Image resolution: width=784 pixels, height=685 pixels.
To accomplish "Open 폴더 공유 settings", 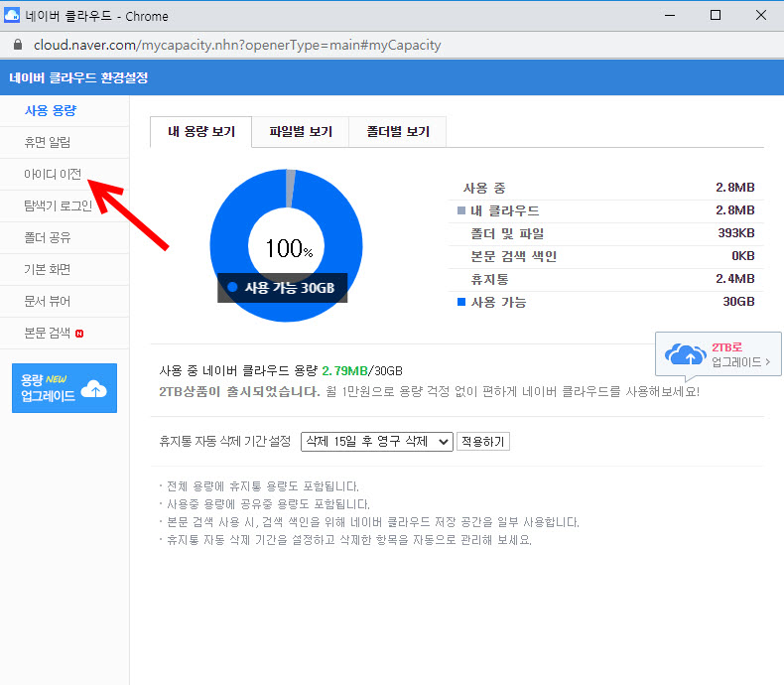I will coord(48,237).
